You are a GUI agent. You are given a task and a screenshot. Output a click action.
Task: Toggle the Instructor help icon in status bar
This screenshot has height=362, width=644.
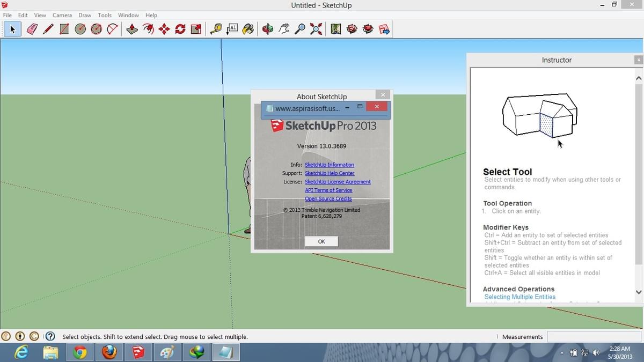click(50, 336)
